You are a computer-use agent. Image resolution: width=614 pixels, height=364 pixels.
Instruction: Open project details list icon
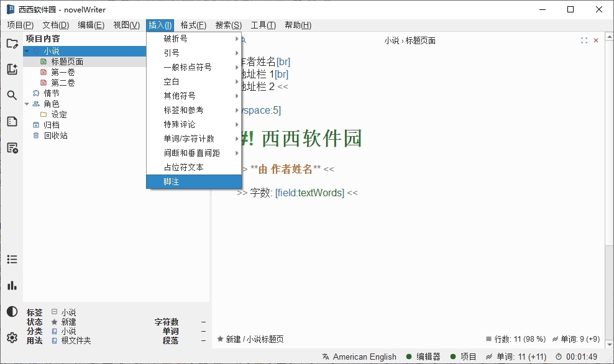12,259
